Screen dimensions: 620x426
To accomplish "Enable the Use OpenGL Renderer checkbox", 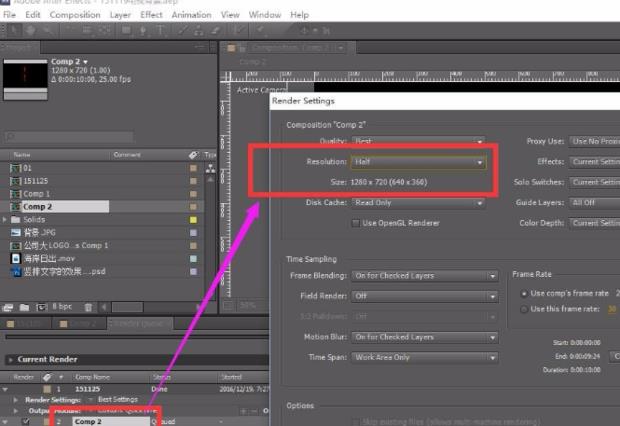I will (x=356, y=223).
